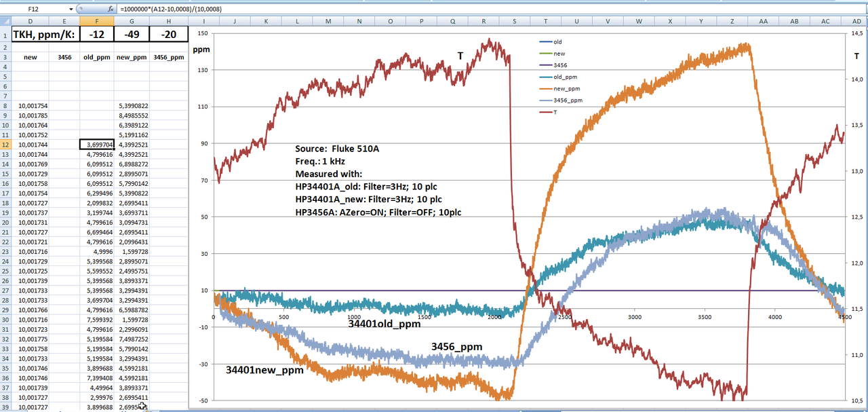This screenshot has height=412, width=868.
Task: Select cell with value 10,001785
Action: coord(30,115)
